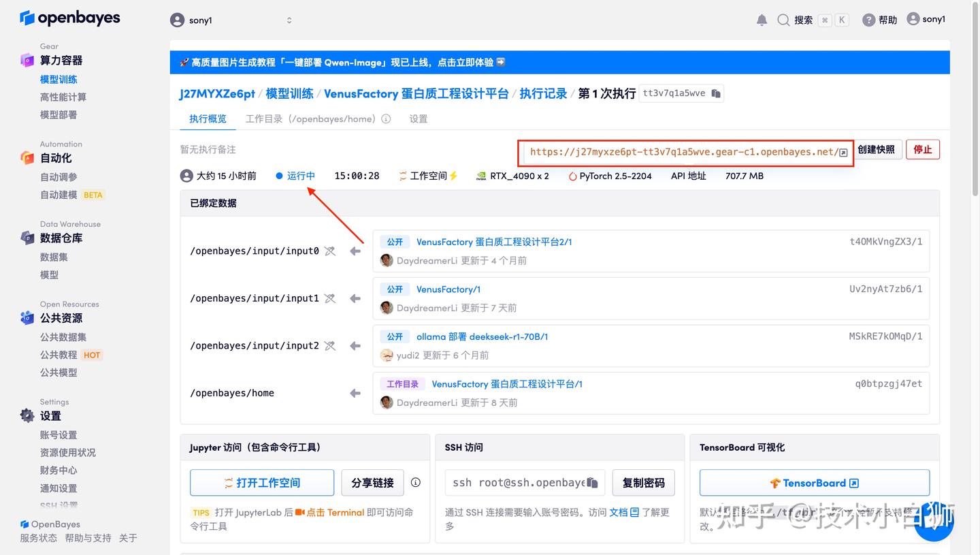This screenshot has height=555, width=980.
Task: Unbind input2 using the unlink icon
Action: pyautogui.click(x=329, y=345)
